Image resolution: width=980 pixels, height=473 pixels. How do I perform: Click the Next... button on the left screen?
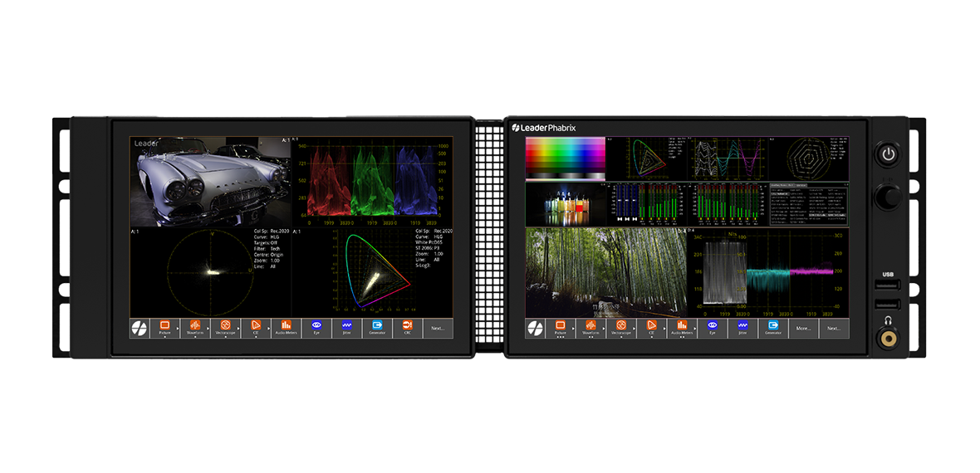tap(439, 328)
